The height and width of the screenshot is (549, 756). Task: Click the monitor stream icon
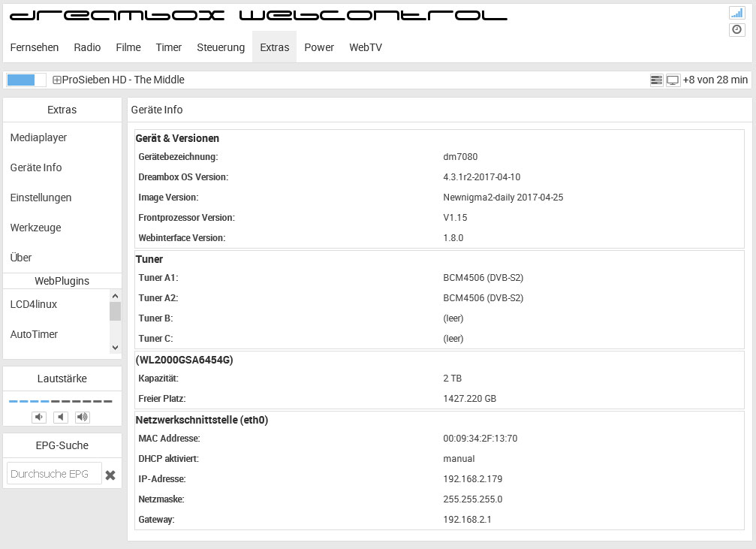coord(673,80)
